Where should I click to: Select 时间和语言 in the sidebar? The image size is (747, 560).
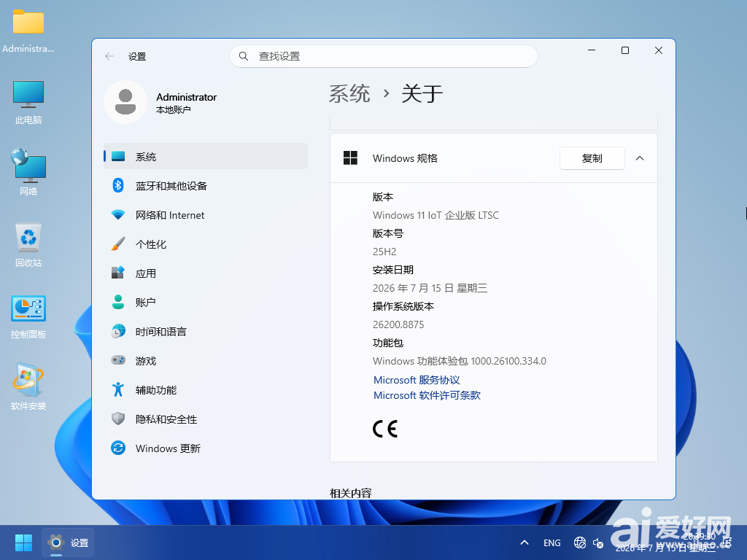tap(205, 332)
